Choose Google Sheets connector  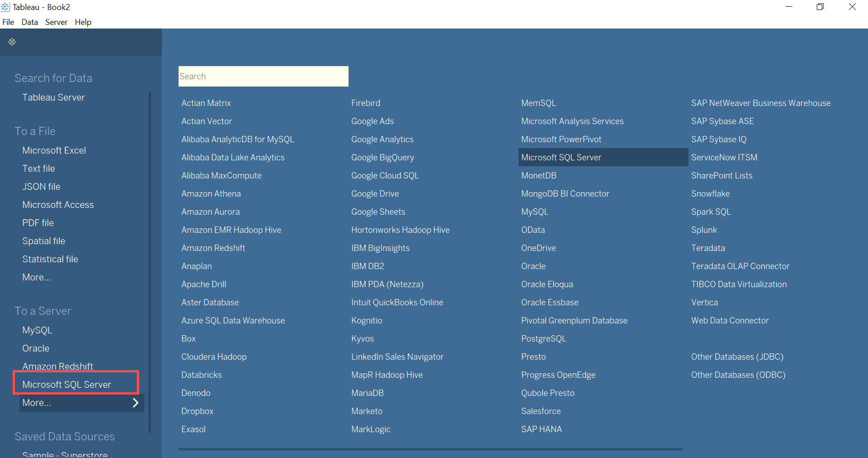point(378,212)
